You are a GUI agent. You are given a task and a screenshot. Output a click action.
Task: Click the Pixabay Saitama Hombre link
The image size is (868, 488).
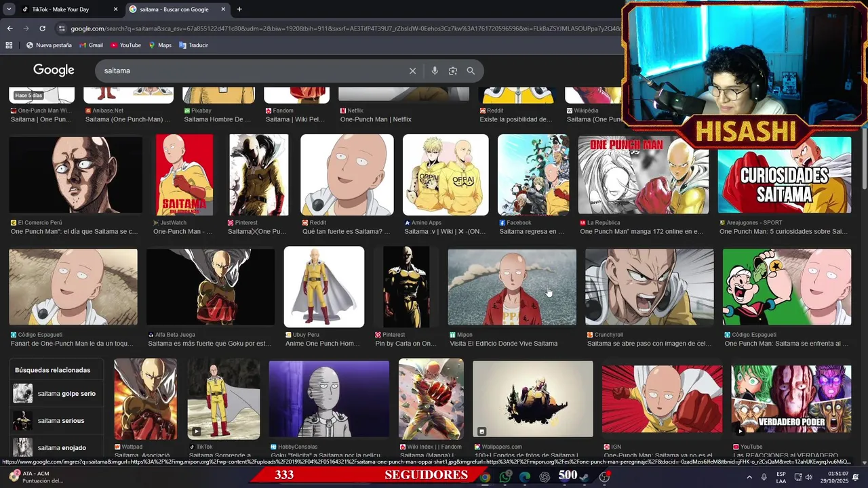click(218, 119)
